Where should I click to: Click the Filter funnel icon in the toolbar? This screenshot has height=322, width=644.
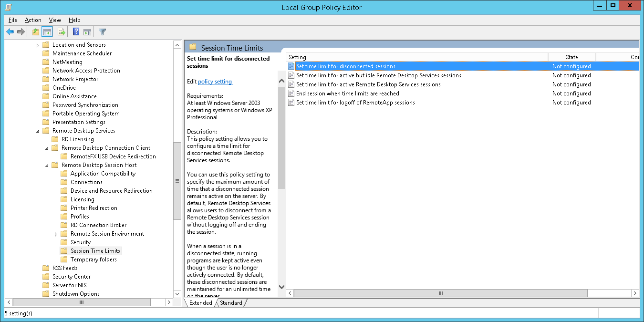[x=102, y=32]
